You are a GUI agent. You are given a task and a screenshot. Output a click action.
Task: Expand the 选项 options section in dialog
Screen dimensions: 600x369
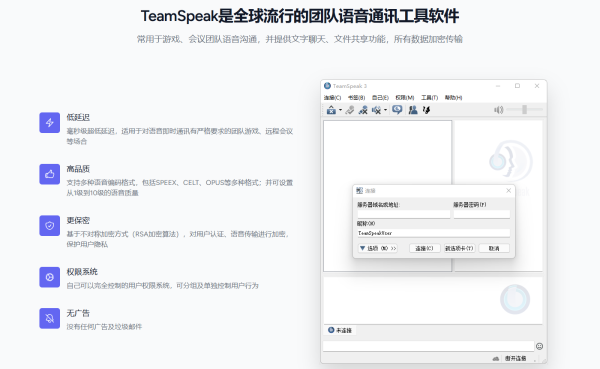(378, 248)
